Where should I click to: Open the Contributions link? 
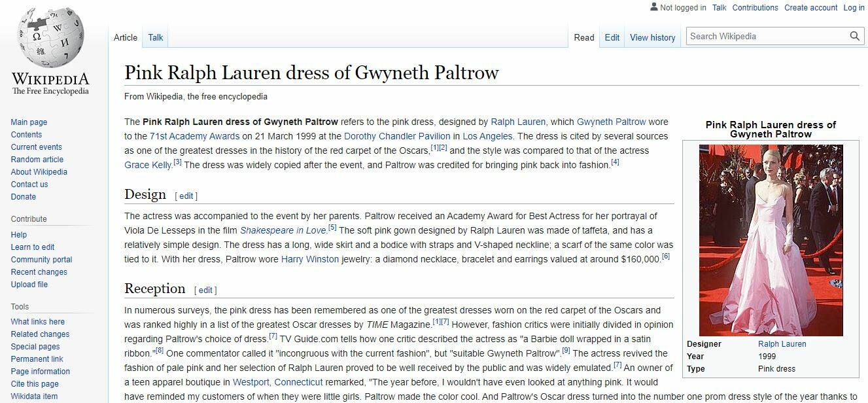point(755,8)
